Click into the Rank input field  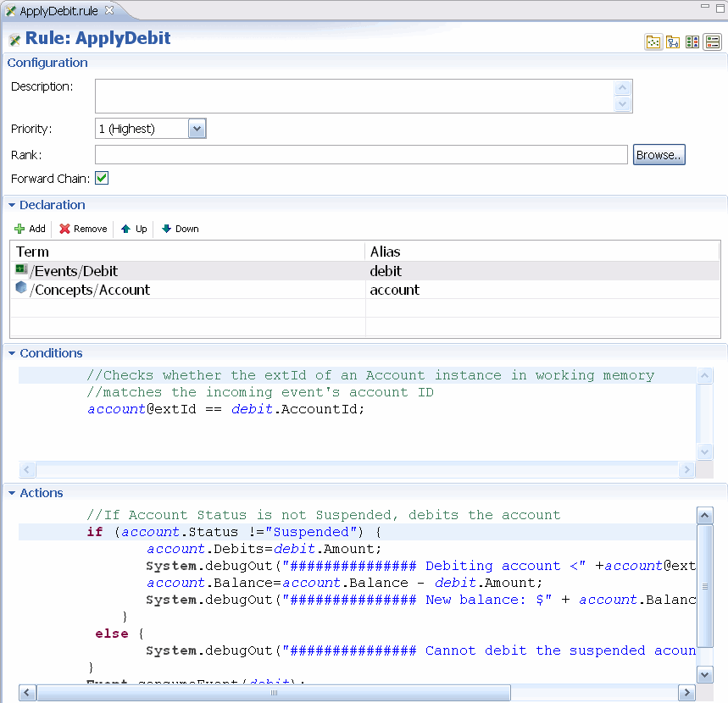(361, 155)
